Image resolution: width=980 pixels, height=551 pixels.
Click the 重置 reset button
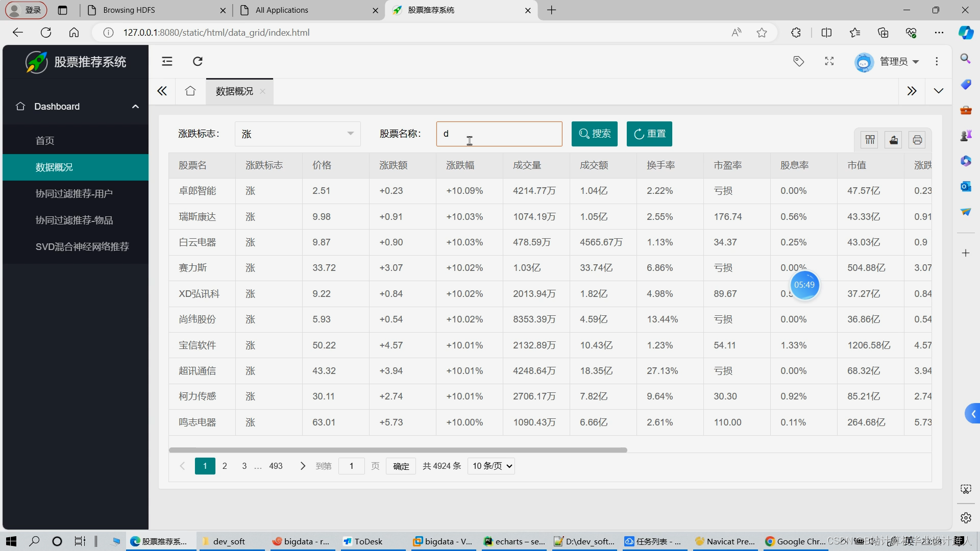pos(649,134)
